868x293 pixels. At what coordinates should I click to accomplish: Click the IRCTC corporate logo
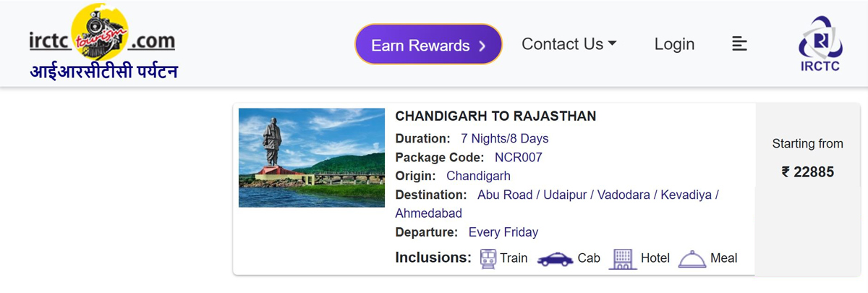pos(820,43)
